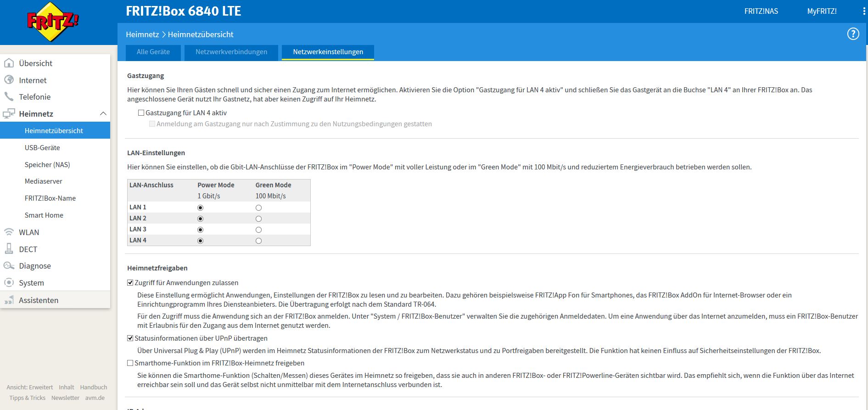Select Power Mode for LAN 2
Image resolution: width=868 pixels, height=410 pixels.
point(200,219)
